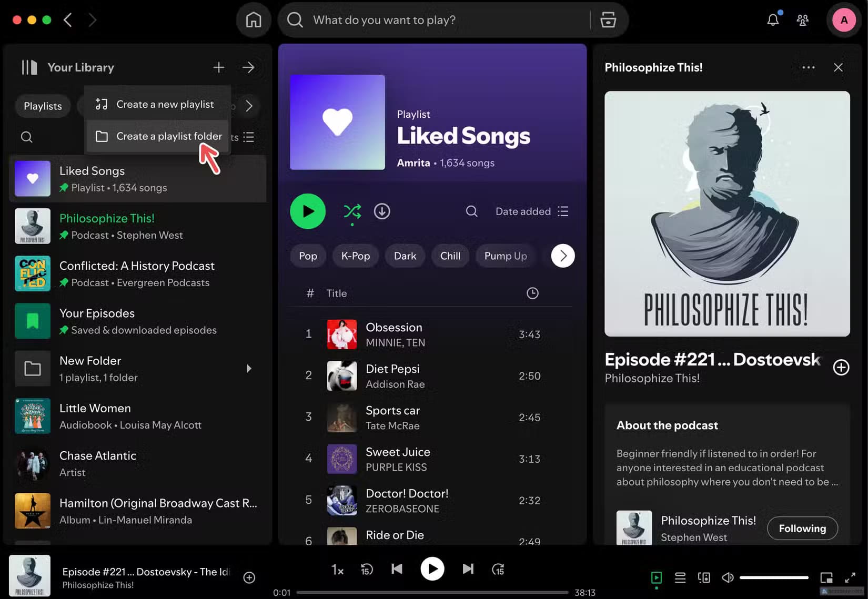Toggle the Playlists filter chip
The height and width of the screenshot is (599, 868).
coord(43,106)
